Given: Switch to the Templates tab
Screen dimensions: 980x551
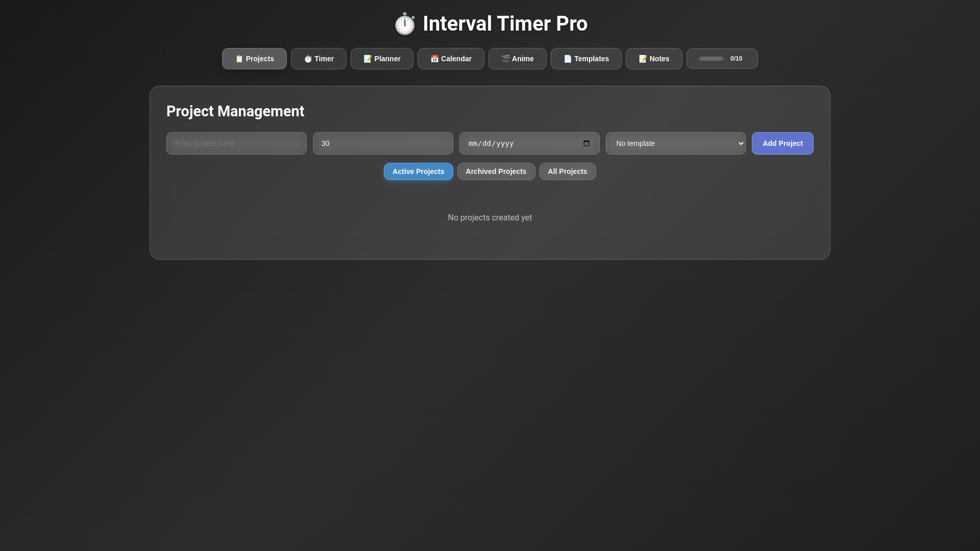Looking at the screenshot, I should click(586, 59).
